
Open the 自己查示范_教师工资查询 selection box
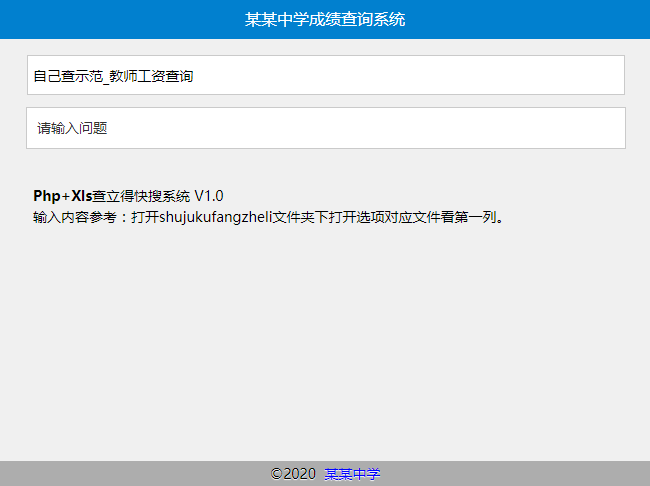point(325,75)
